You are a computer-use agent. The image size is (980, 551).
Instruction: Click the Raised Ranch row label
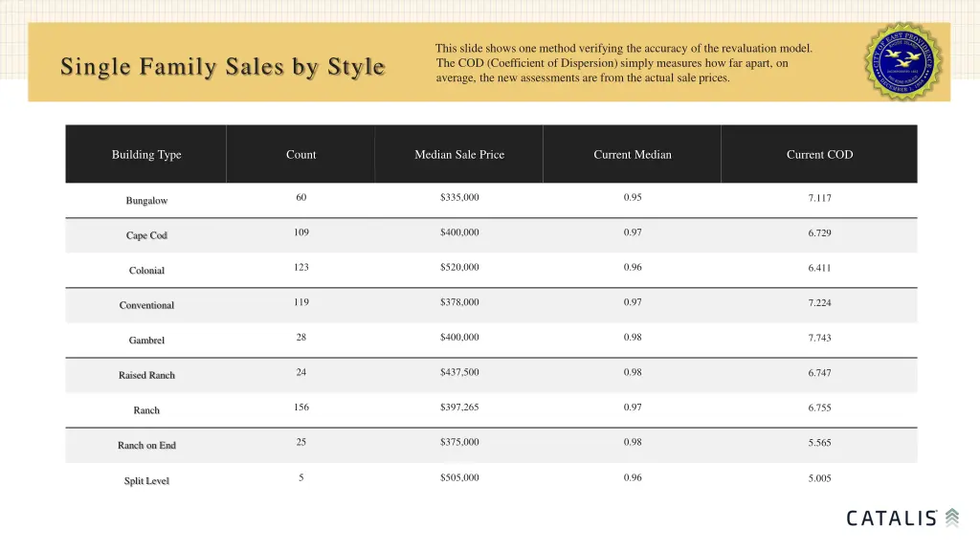[x=146, y=375]
